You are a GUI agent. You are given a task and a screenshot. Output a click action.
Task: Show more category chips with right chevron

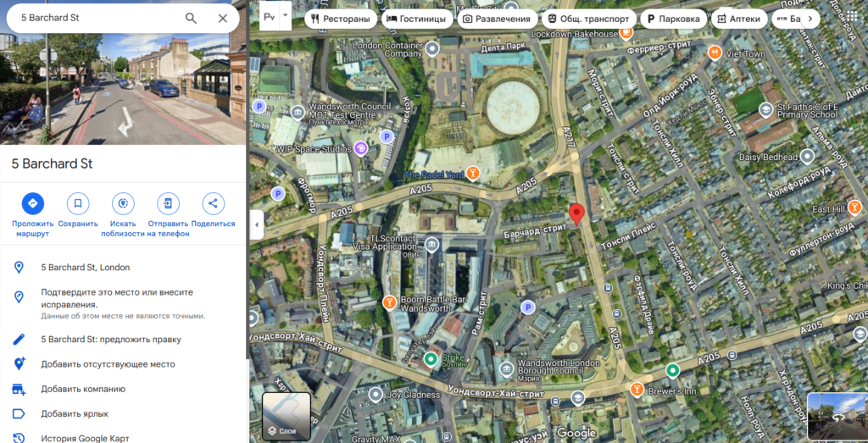[x=810, y=19]
